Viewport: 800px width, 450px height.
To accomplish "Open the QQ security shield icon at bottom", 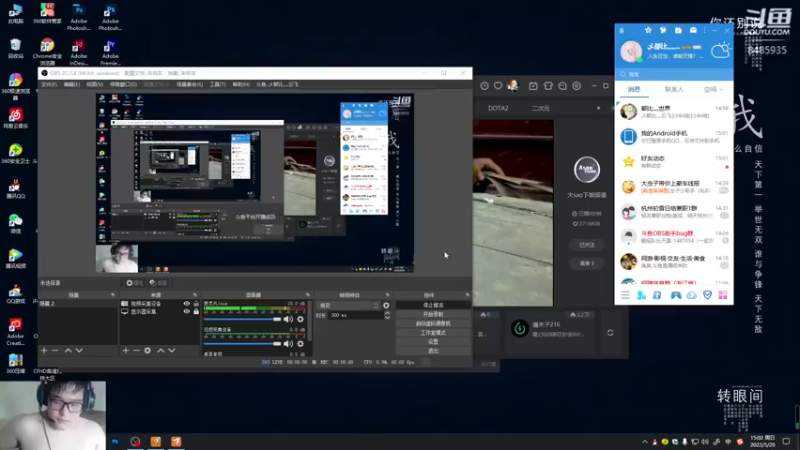I will click(x=707, y=295).
